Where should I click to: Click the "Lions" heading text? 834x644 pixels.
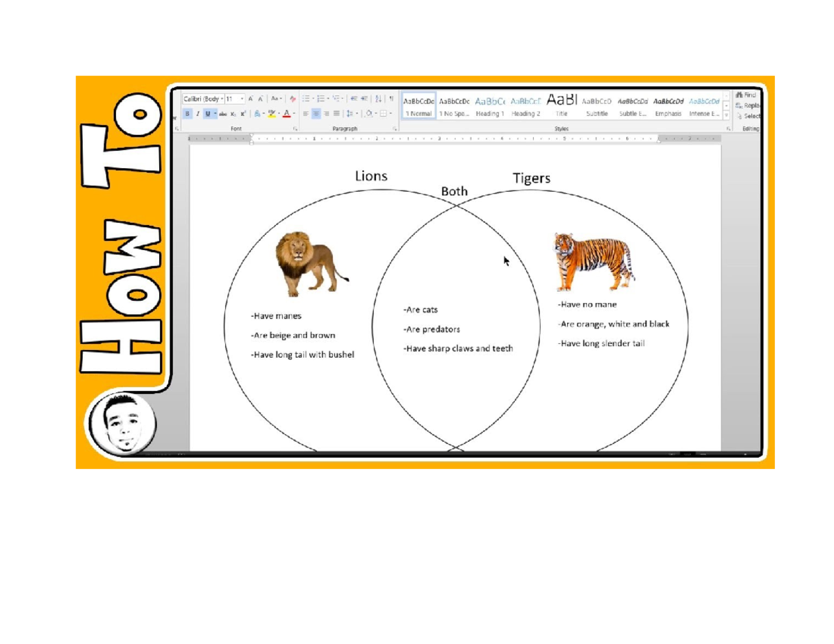[371, 176]
